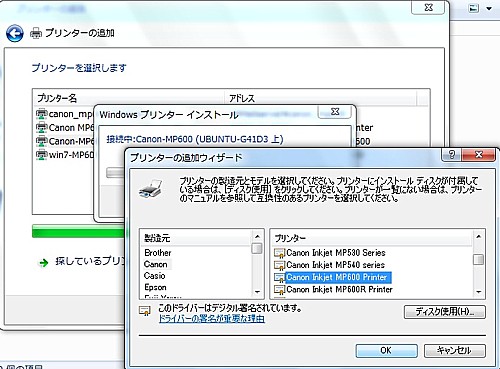Click the キャンセル button

click(x=454, y=350)
